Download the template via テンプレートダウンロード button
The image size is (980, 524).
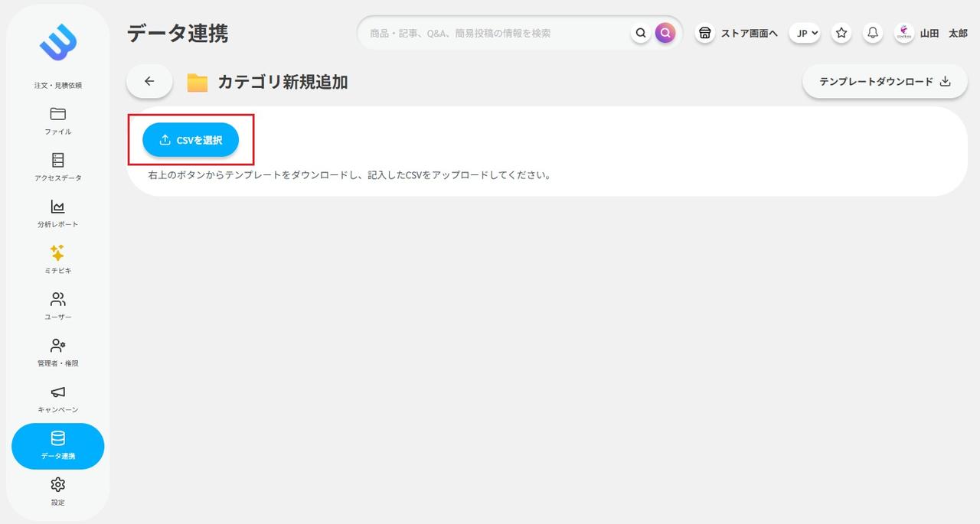point(884,80)
